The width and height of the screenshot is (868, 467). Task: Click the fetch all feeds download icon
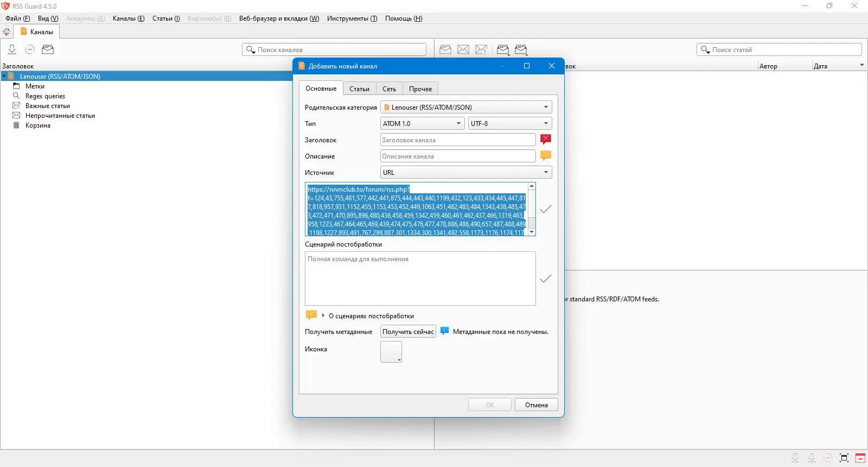tap(12, 49)
